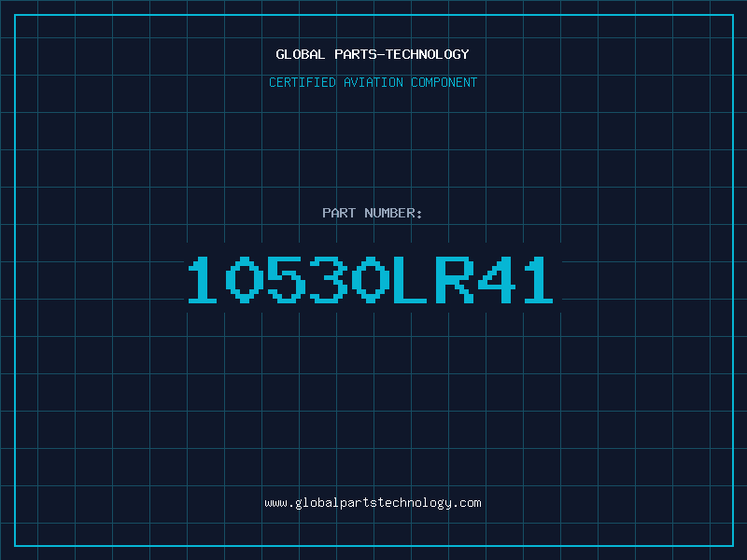Open the www.globalpartstechnology.com link

pyautogui.click(x=373, y=503)
